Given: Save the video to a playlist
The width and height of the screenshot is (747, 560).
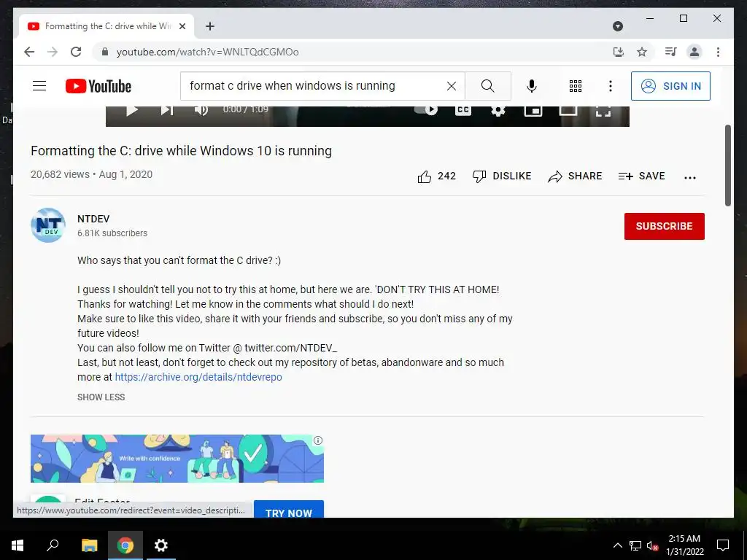Looking at the screenshot, I should click(x=641, y=176).
